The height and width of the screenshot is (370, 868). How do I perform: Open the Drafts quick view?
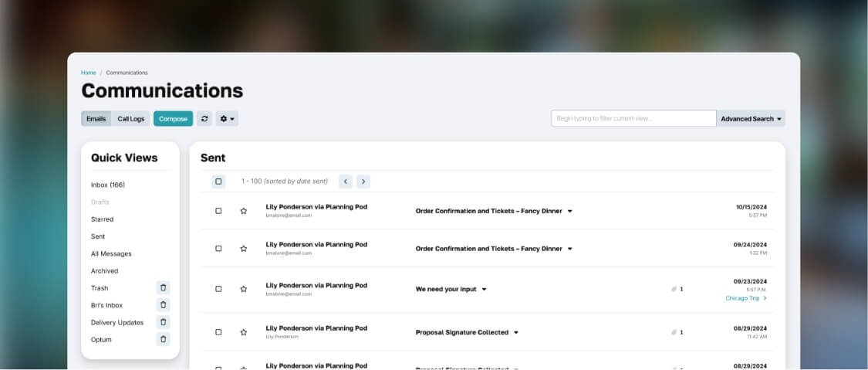pyautogui.click(x=100, y=202)
